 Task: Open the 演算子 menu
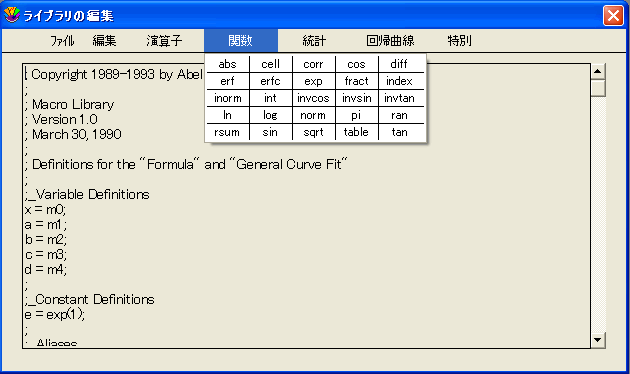click(164, 41)
